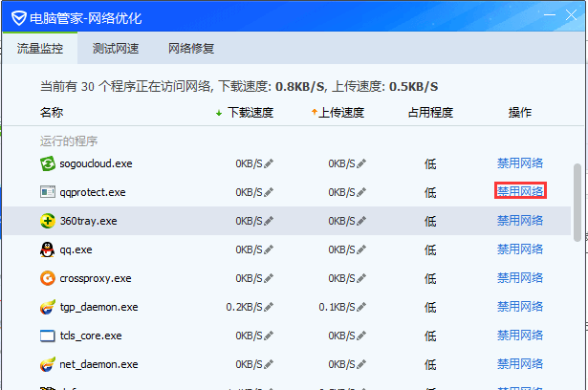Edit download speed limit for tcls_core.exe

(269, 336)
